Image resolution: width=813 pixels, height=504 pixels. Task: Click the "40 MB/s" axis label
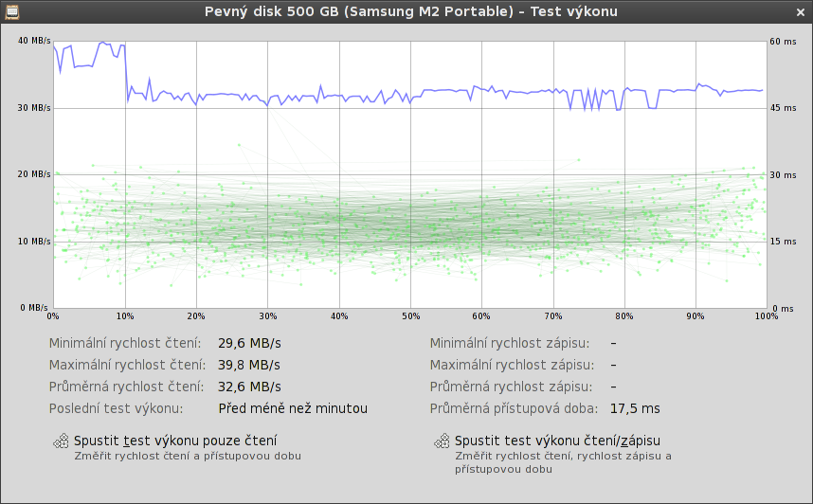[x=34, y=41]
